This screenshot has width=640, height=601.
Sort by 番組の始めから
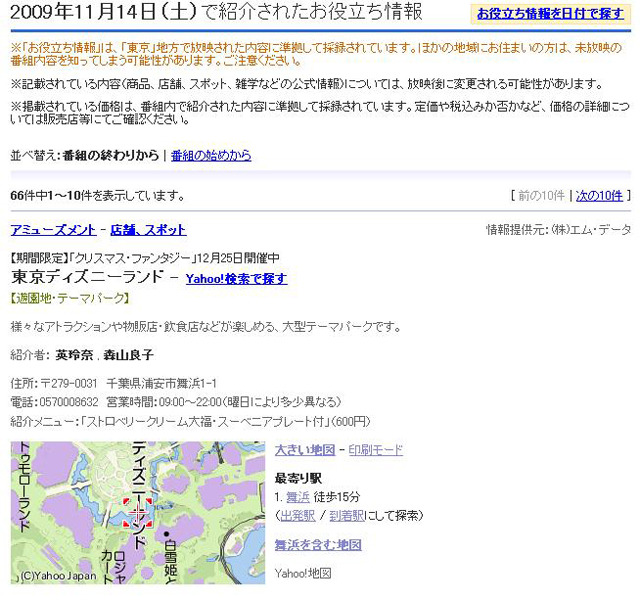(211, 156)
